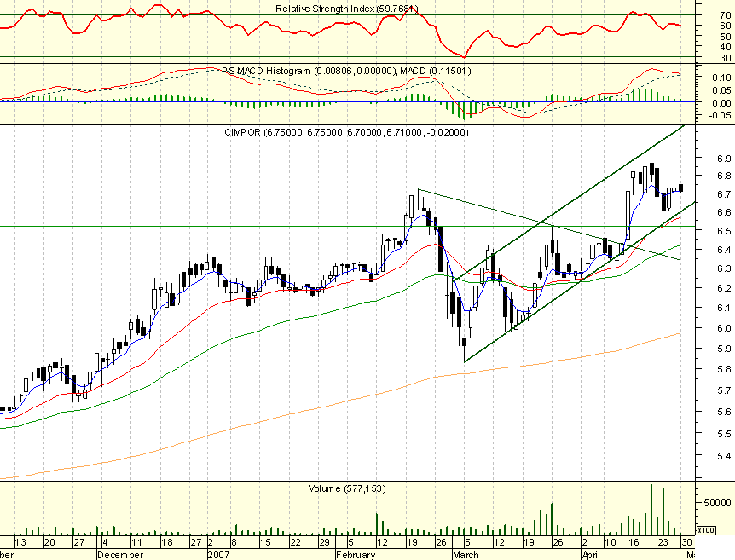Click the 6.5 price axis label
Viewport: 735px width, 560px height.
(724, 232)
